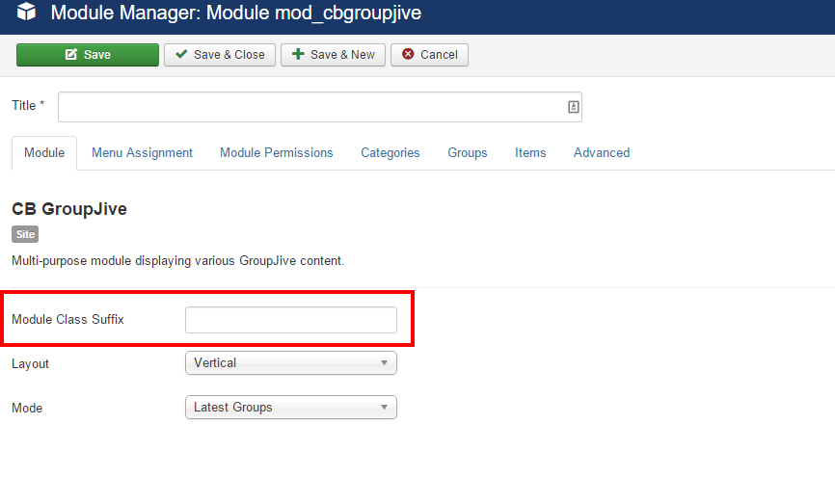Click the Multi-purpose module description text

(177, 261)
